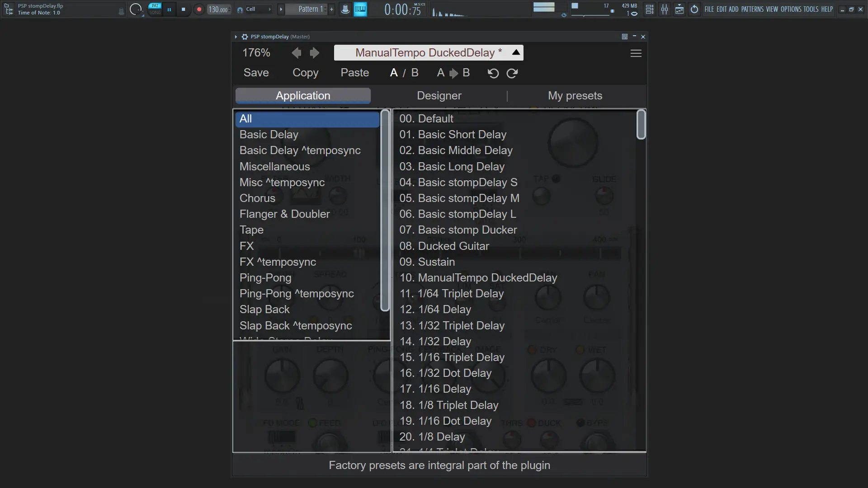868x488 pixels.
Task: Load the next preset with right arrow
Action: pyautogui.click(x=315, y=53)
